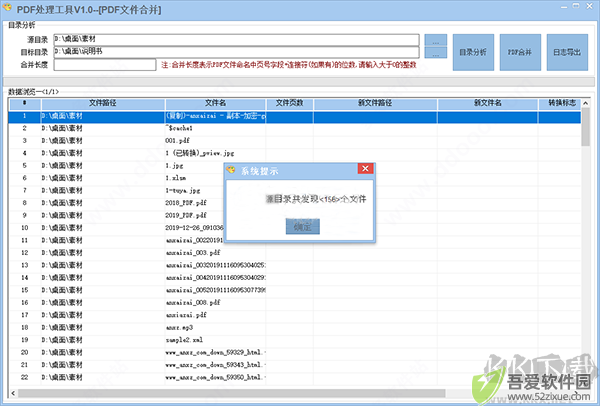Click the row number 15 cell
This screenshot has height=406, width=600.
pos(25,290)
